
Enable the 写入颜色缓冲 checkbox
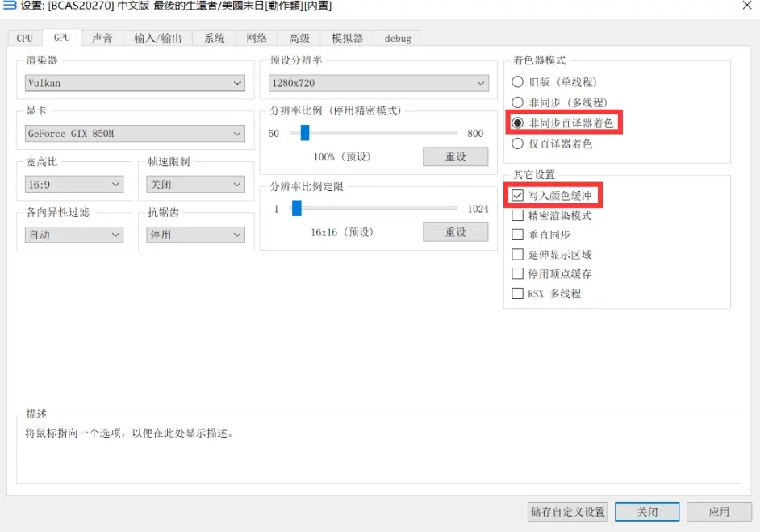pyautogui.click(x=517, y=195)
